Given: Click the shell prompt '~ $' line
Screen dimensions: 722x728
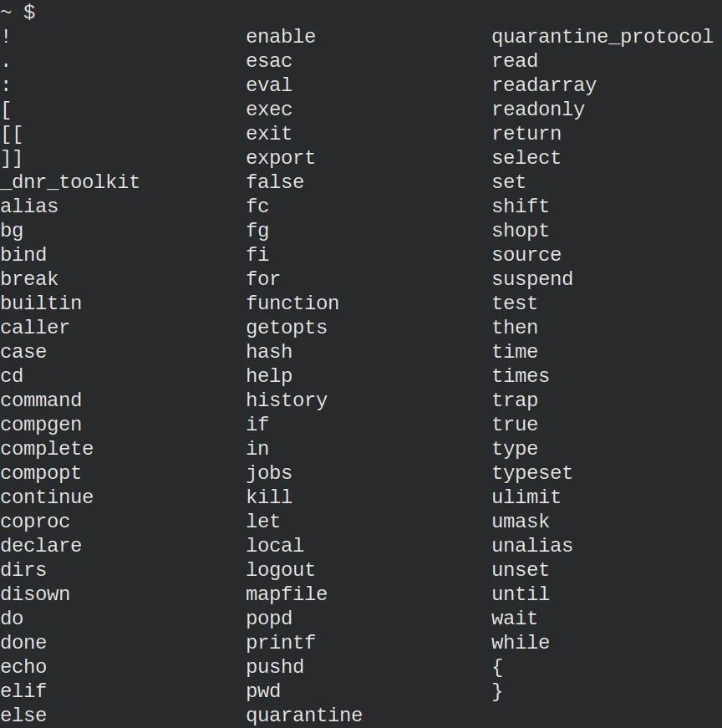Looking at the screenshot, I should tap(18, 12).
